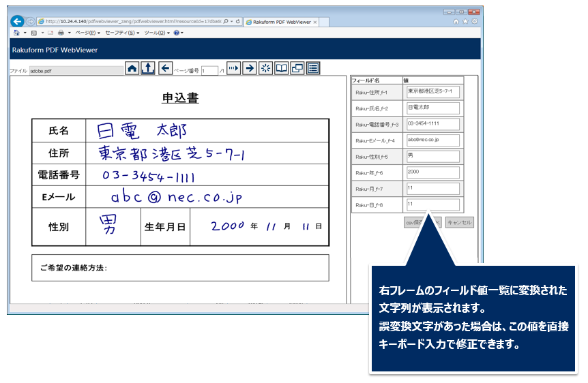The width and height of the screenshot is (588, 383).
Task: Expand the ツール(O) menu dropdown
Action: point(156,33)
